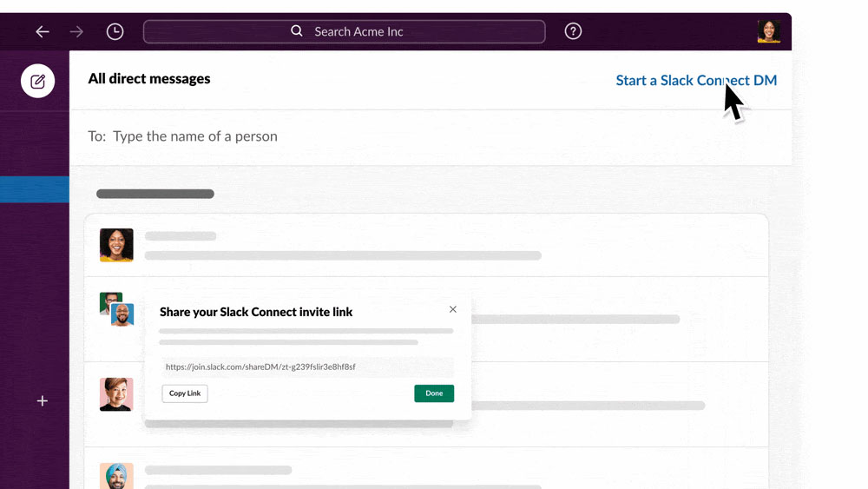Click the Search Acme Inc field
The height and width of the screenshot is (489, 868).
click(344, 31)
